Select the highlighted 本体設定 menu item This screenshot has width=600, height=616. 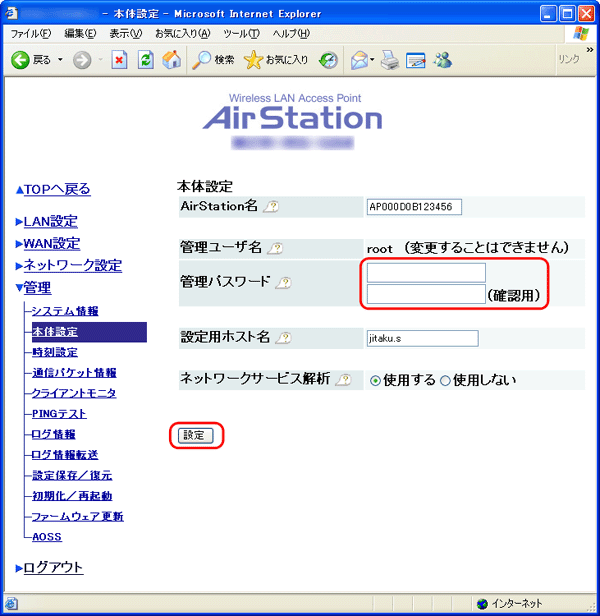(x=89, y=332)
